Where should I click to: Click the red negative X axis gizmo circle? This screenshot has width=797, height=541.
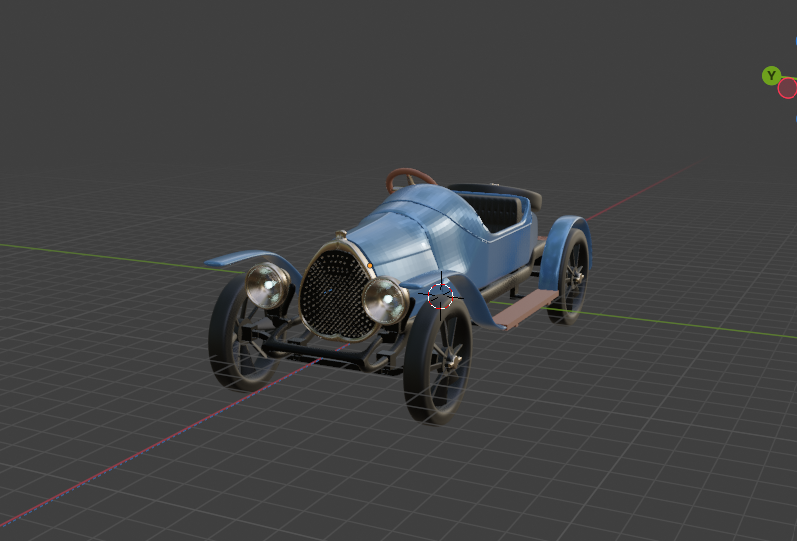[788, 88]
